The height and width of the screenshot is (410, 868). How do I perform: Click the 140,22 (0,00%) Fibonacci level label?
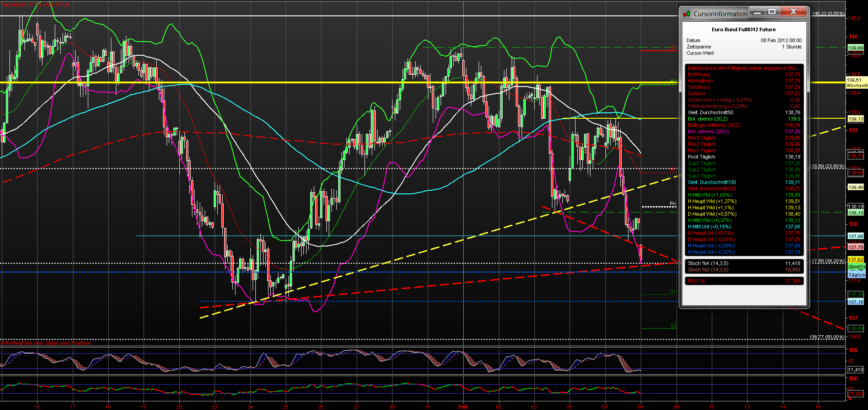[x=828, y=14]
